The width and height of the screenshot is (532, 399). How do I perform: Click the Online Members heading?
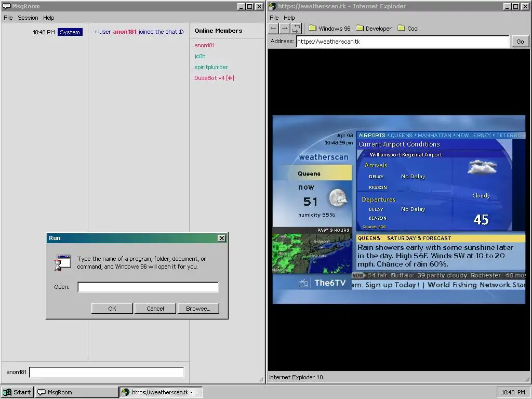click(218, 31)
